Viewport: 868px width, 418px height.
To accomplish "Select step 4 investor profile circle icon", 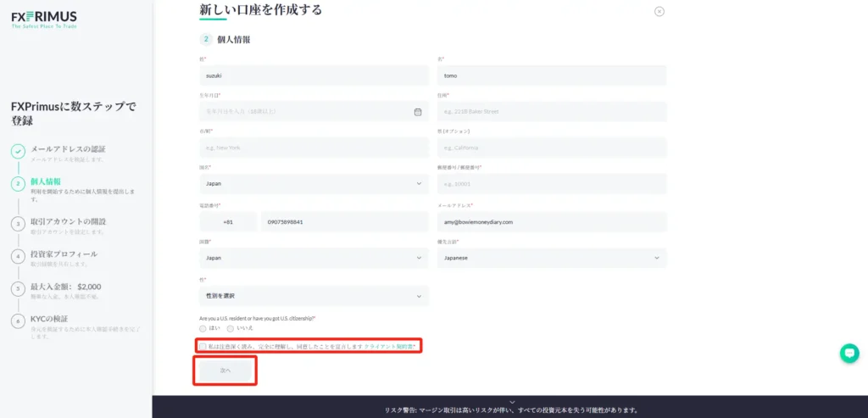I will tap(18, 256).
